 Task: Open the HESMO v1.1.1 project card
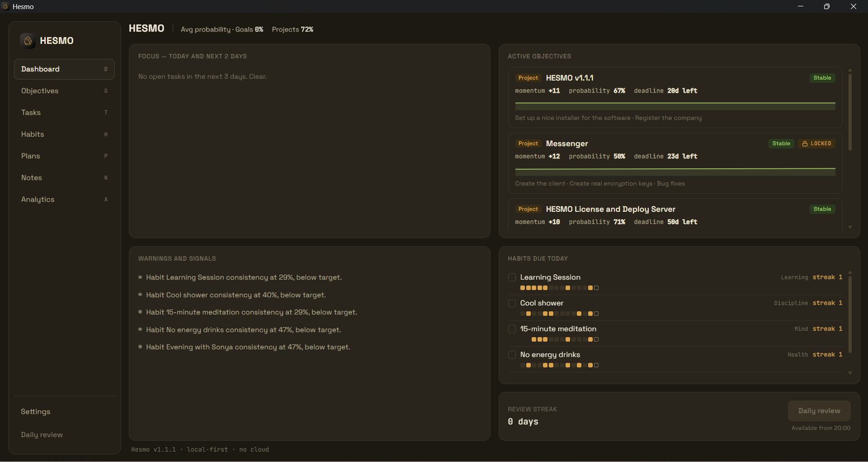tap(675, 97)
